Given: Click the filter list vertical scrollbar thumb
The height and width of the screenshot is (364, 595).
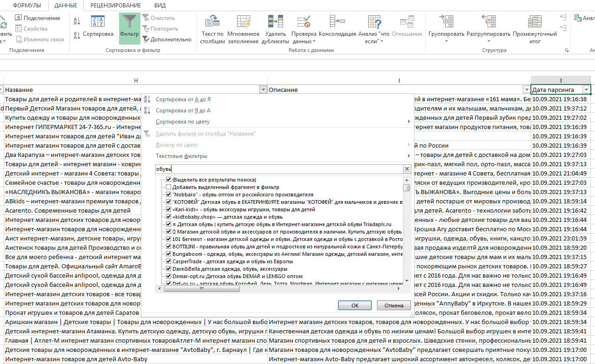Looking at the screenshot, I should click(x=407, y=188).
